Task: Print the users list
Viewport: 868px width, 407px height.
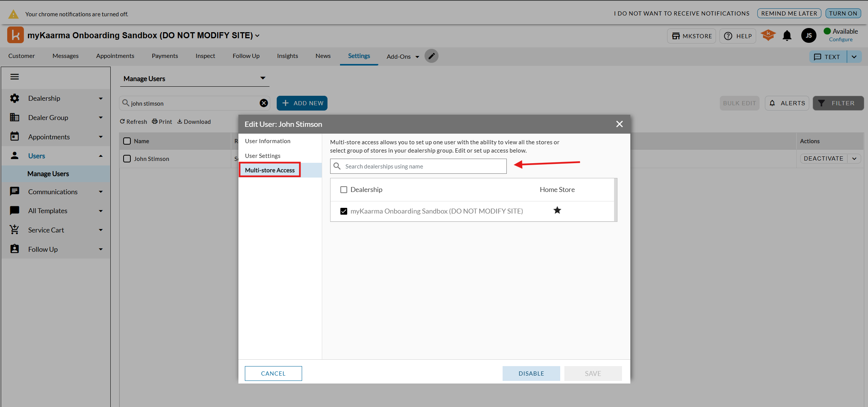Action: tap(162, 122)
